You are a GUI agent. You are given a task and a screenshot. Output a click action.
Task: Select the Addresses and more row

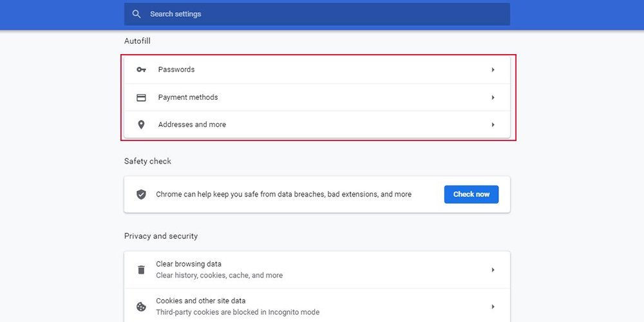tap(317, 124)
